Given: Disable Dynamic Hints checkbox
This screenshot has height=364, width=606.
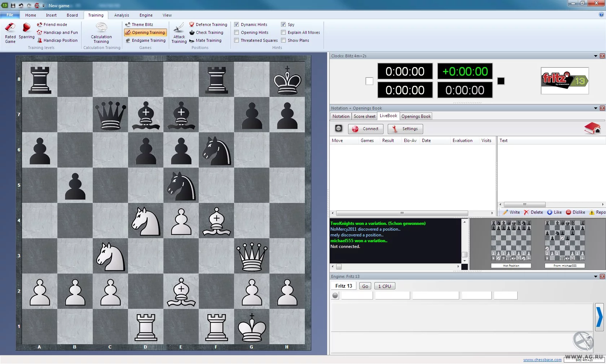Looking at the screenshot, I should [237, 25].
